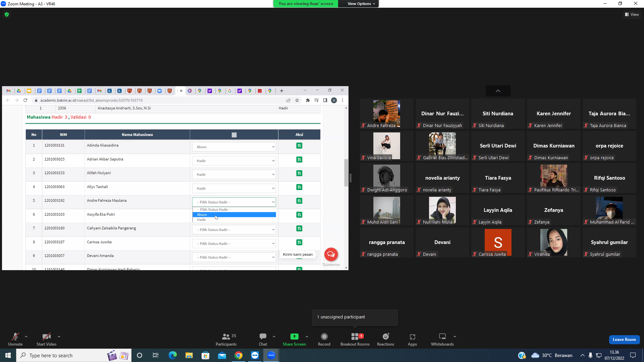Image resolution: width=644 pixels, height=362 pixels.
Task: Click save icon for Andre Fahreza Maulana row
Action: pyautogui.click(x=299, y=201)
